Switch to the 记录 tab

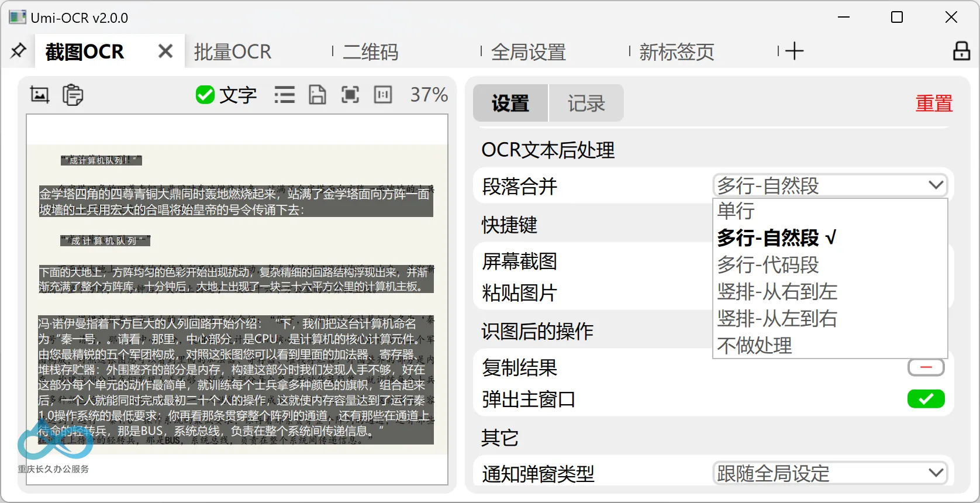click(x=586, y=104)
